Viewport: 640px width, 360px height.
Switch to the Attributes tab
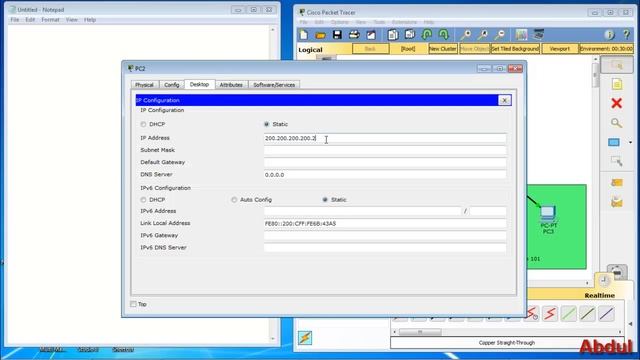[x=231, y=85]
